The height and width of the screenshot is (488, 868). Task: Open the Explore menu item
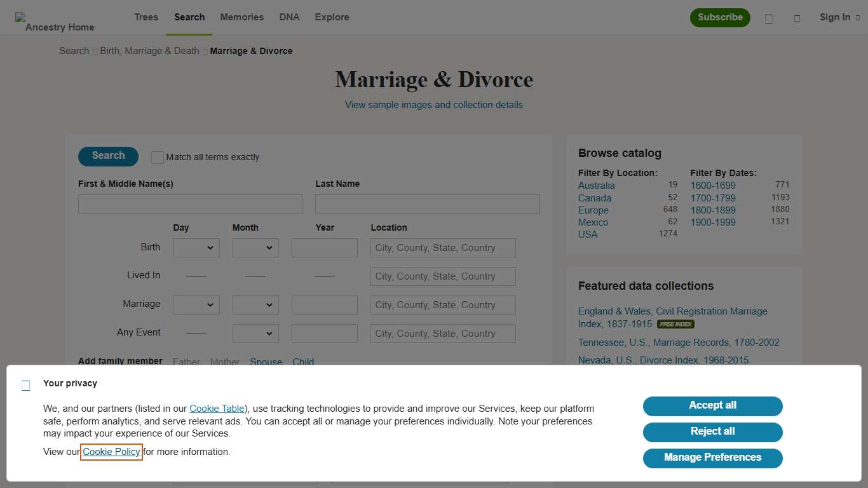tap(332, 17)
